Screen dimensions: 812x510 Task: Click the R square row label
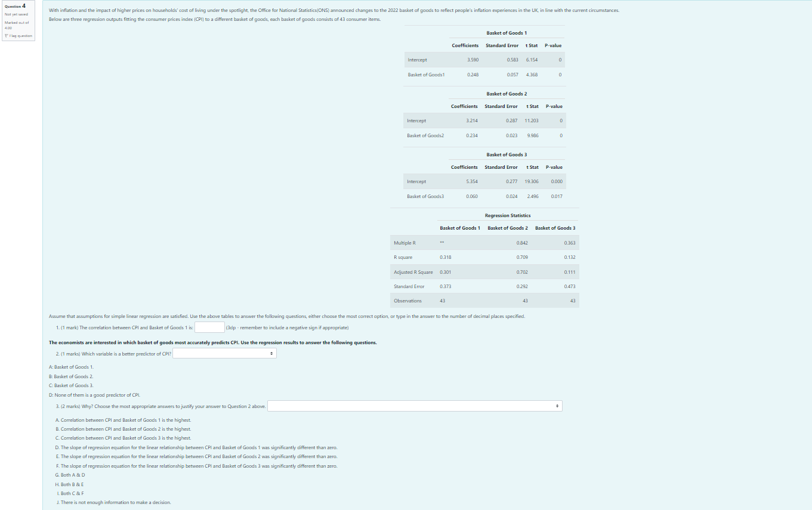pos(403,257)
